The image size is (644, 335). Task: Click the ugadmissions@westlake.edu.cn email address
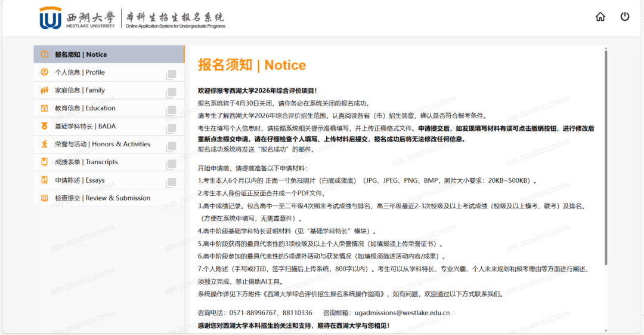tap(402, 312)
